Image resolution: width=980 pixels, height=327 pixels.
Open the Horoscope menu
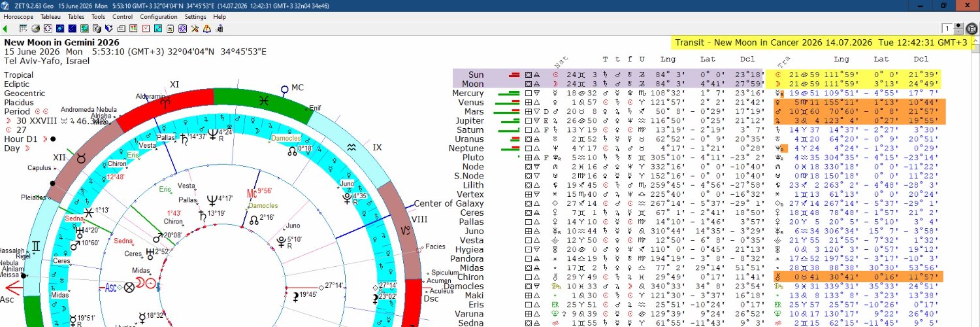(x=18, y=17)
